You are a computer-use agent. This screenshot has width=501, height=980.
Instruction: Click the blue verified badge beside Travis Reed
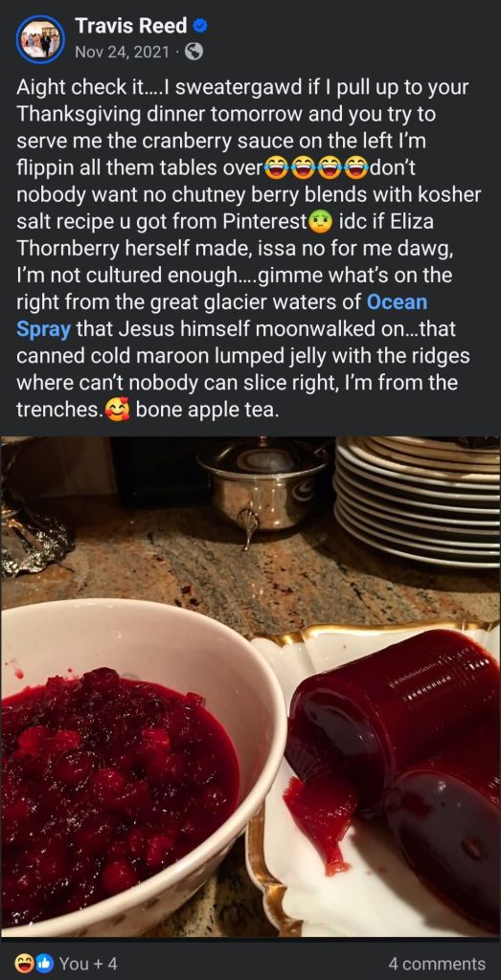click(x=200, y=26)
